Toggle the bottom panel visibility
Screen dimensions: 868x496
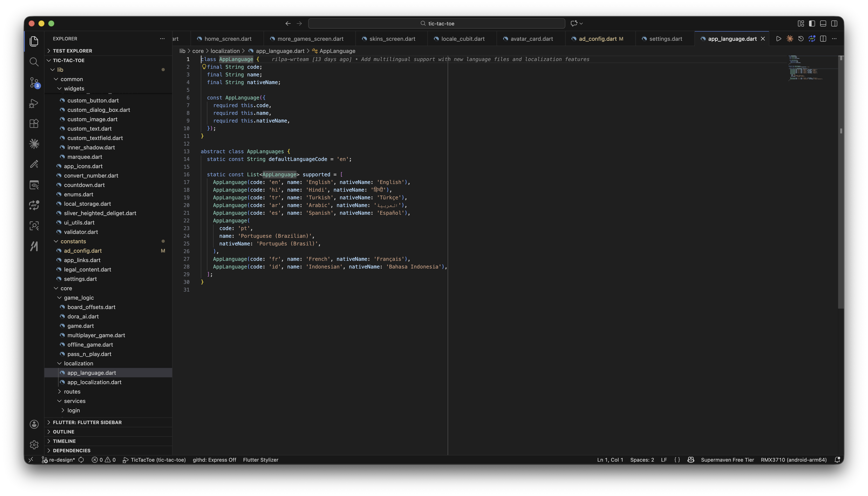coord(823,23)
